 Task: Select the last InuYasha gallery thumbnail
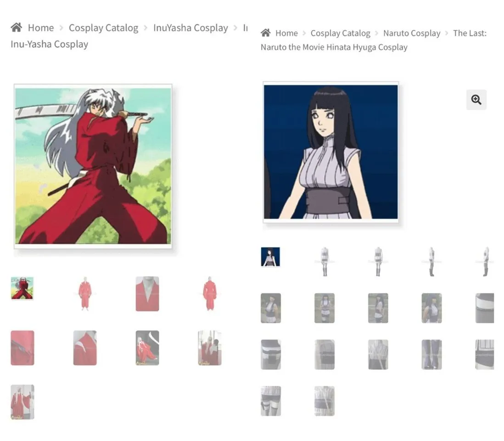pyautogui.click(x=22, y=402)
